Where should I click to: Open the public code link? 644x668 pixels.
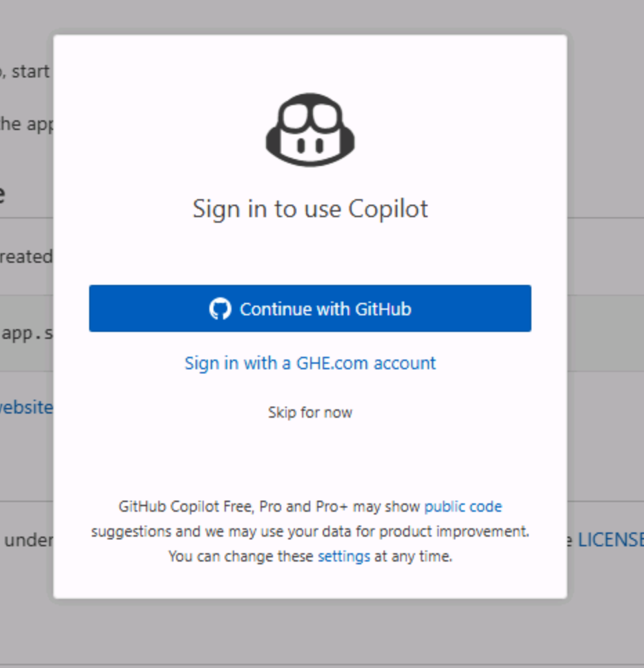[463, 506]
